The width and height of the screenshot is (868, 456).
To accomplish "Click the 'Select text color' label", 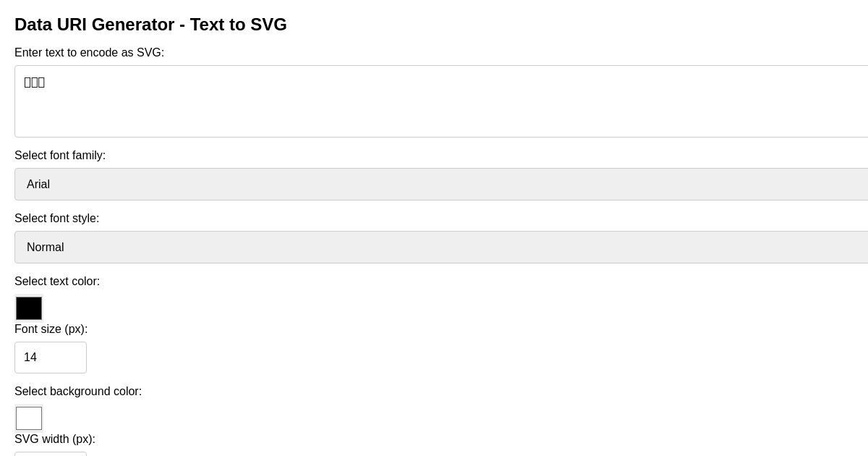I will [57, 281].
